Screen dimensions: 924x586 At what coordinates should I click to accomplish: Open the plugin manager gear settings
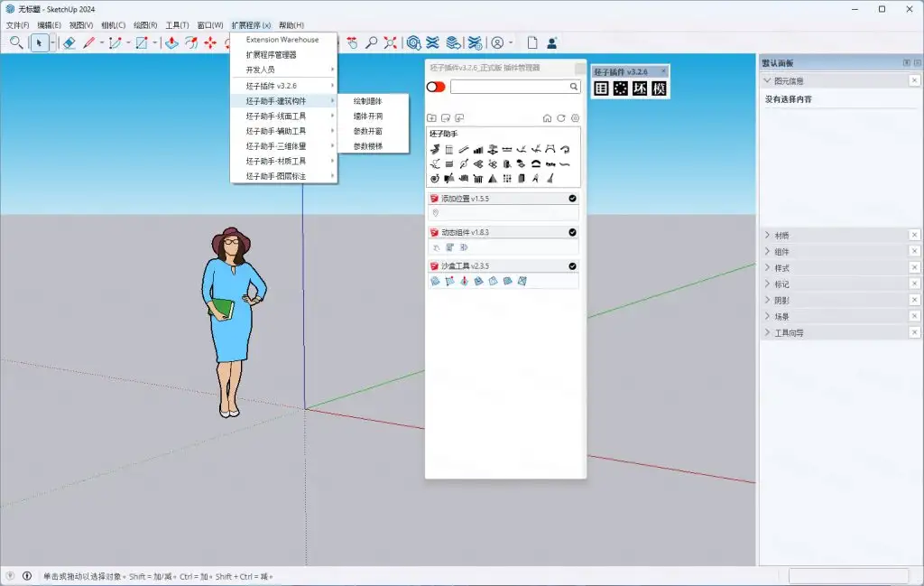coord(575,118)
